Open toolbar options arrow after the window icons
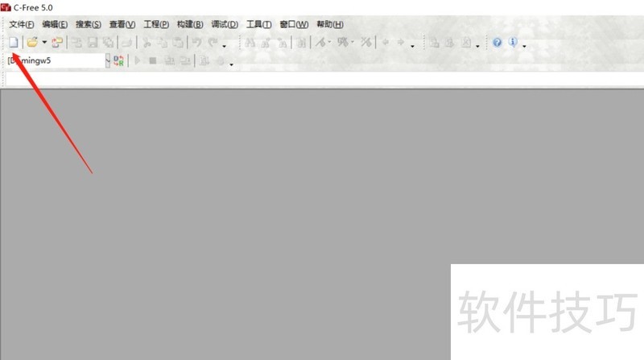644x360 pixels. point(477,46)
